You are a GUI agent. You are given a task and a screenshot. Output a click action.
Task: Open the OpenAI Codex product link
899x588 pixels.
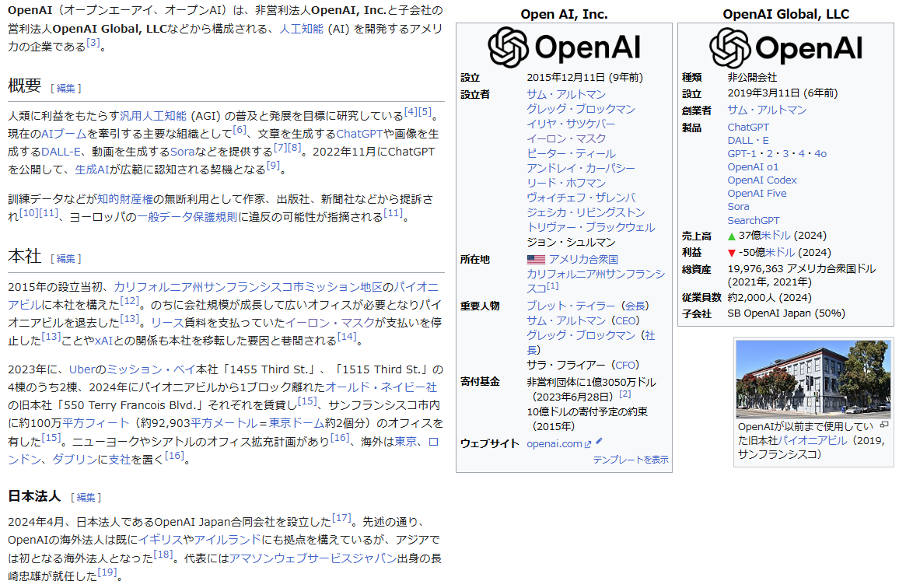[x=762, y=180]
